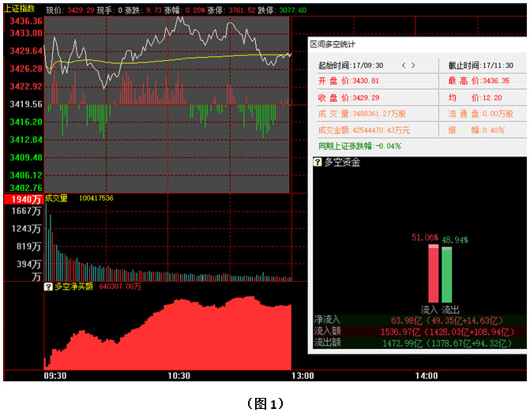The height and width of the screenshot is (420, 530).
Task: Click the 100417536 volume value
Action: [96, 198]
